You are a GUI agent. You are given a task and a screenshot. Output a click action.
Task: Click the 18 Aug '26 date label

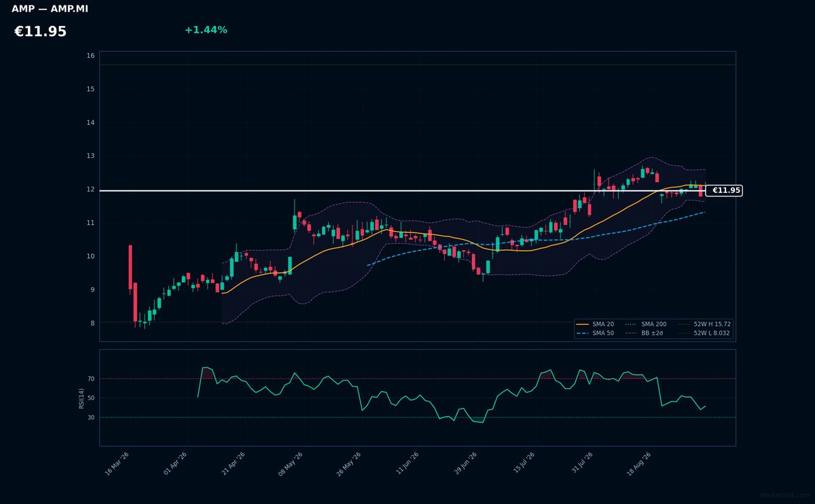[640, 464]
